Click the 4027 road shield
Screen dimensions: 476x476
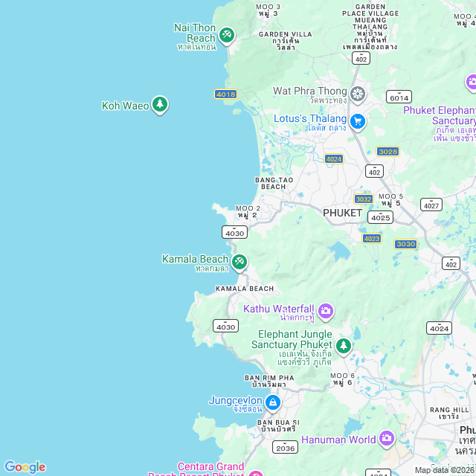[431, 205]
